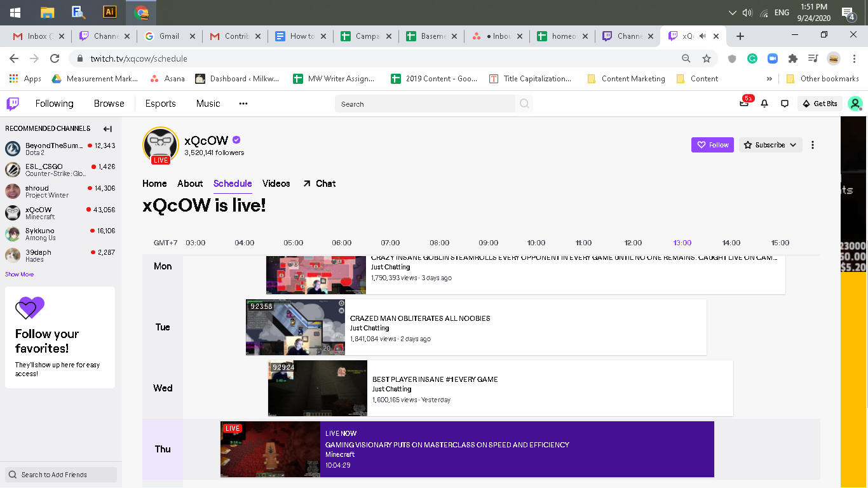Screen dimensions: 868x488
Task: Open the Browse page
Action: click(x=109, y=104)
